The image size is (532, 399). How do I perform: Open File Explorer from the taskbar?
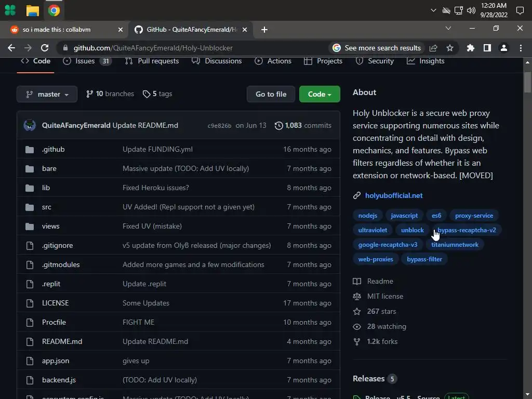33,10
